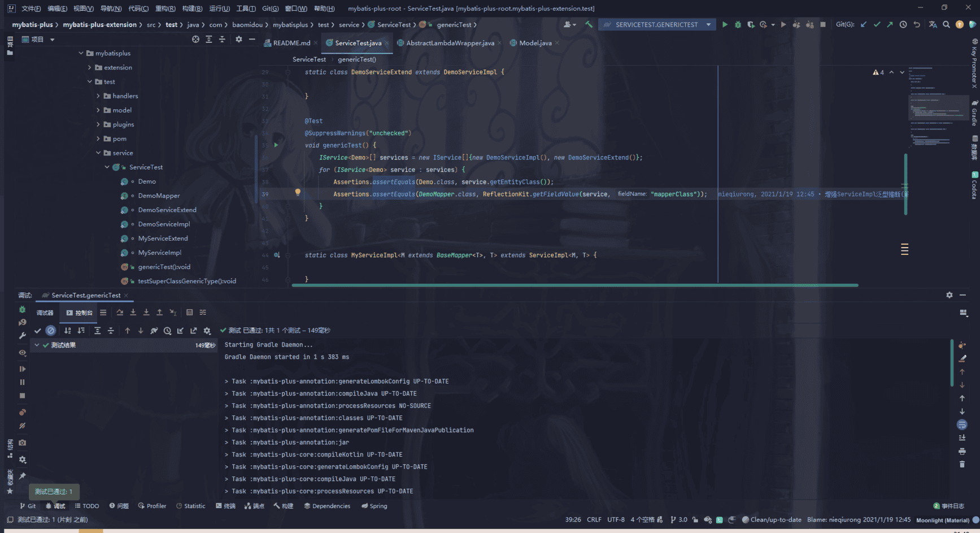Open the test runner settings gear
The height and width of the screenshot is (533, 980).
click(x=207, y=331)
